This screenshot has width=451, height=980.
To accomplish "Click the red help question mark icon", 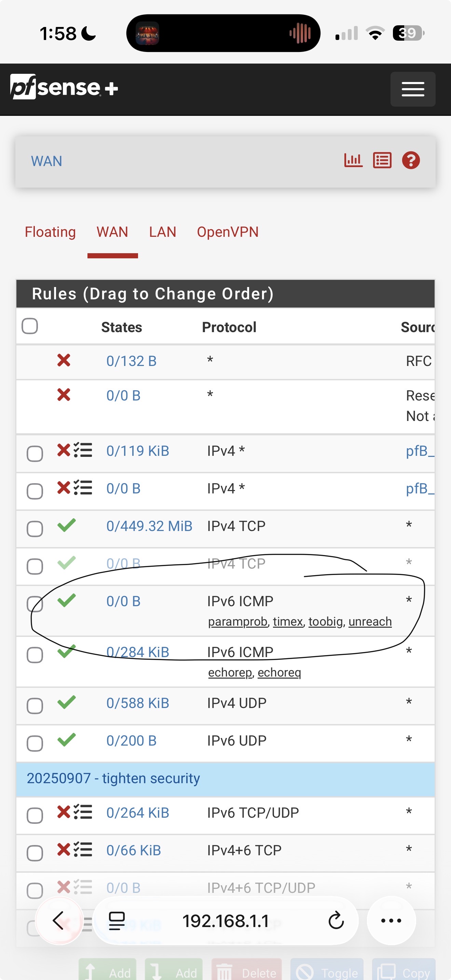I will tap(411, 160).
